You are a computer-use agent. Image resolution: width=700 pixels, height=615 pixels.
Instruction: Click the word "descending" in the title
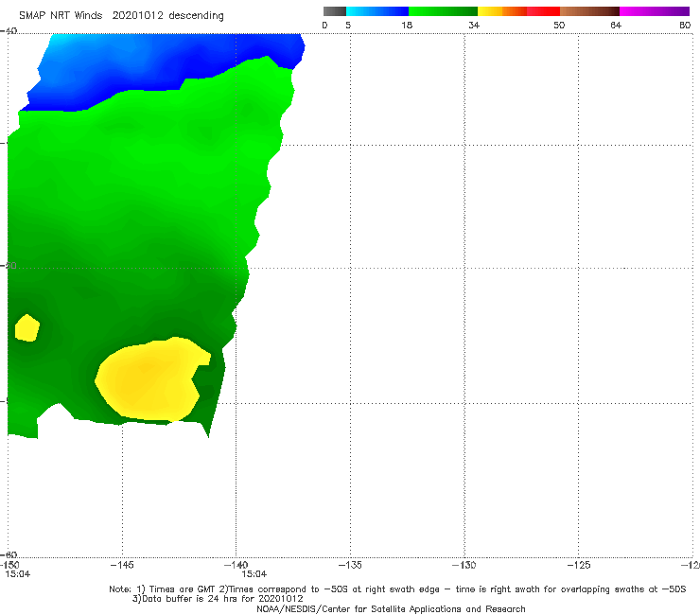point(196,16)
